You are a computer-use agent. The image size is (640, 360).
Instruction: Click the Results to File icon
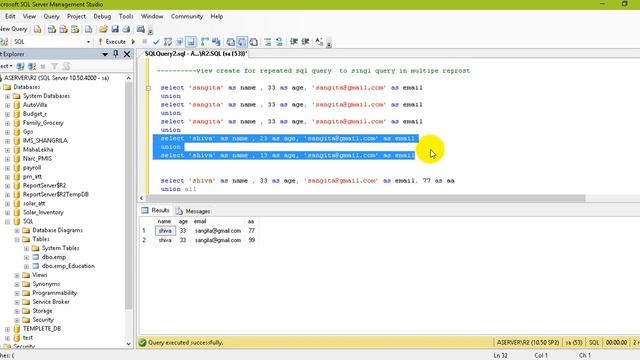(253, 42)
